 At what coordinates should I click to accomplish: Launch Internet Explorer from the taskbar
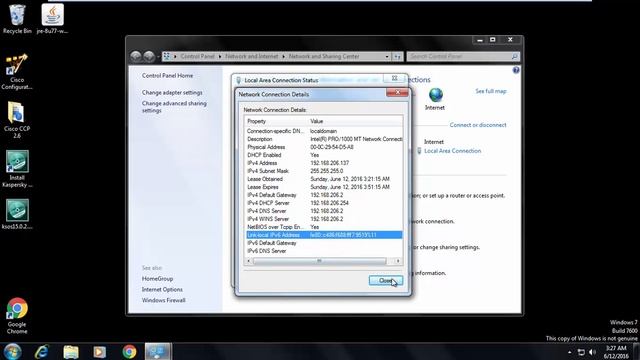click(42, 351)
